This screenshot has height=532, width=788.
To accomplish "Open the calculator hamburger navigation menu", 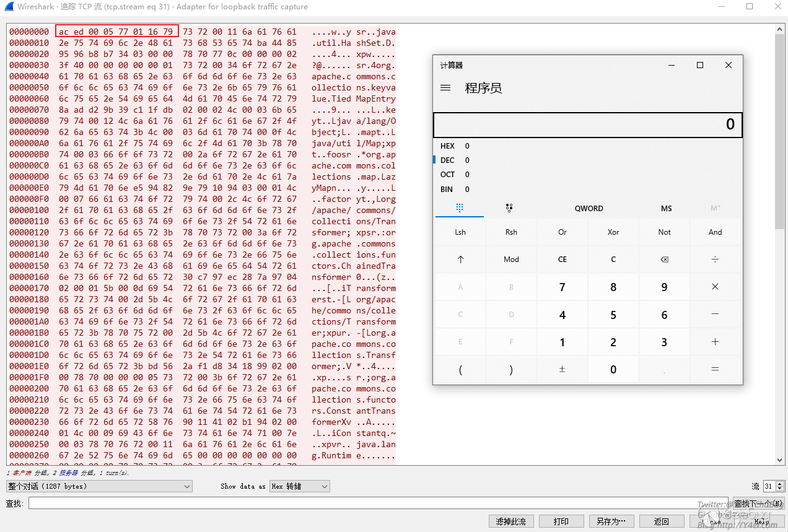I will click(445, 88).
